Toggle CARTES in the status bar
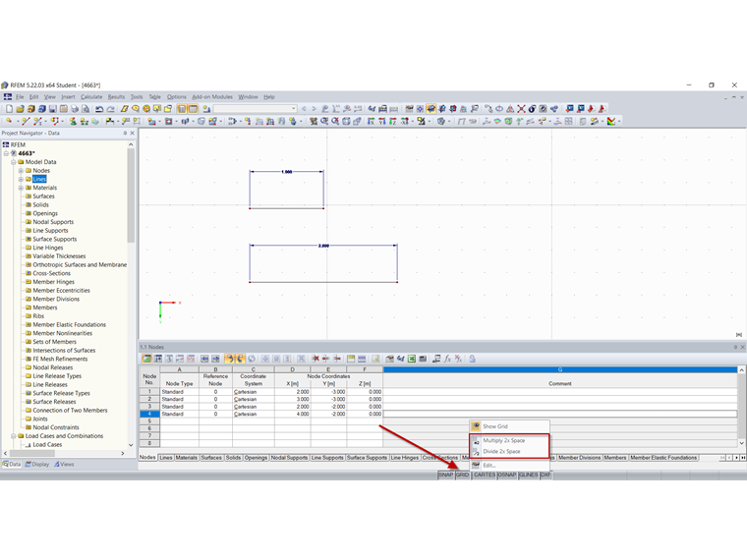Image resolution: width=747 pixels, height=560 pixels. (485, 475)
